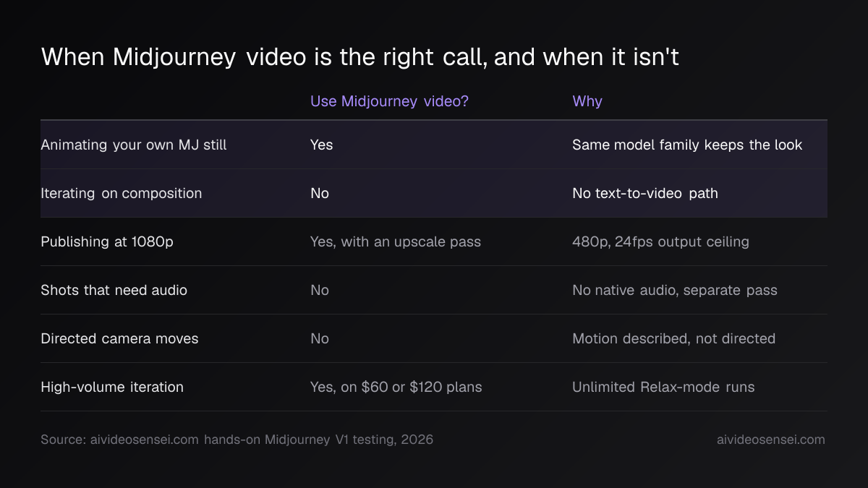This screenshot has height=488, width=868.
Task: Click 'Yes' in the Animating your own MJ still row
Action: coord(321,145)
